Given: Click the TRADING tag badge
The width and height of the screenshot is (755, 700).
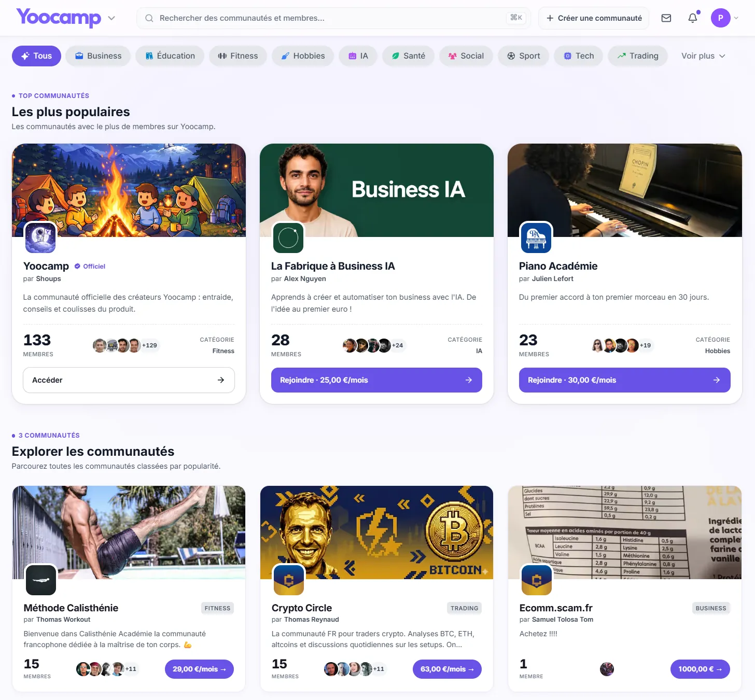Looking at the screenshot, I should (x=464, y=608).
